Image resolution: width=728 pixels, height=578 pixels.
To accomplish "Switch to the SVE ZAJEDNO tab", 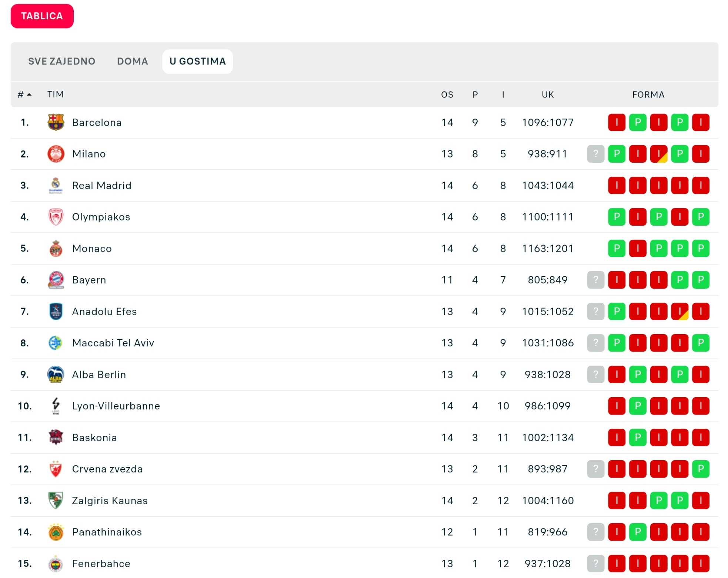I will [x=62, y=61].
